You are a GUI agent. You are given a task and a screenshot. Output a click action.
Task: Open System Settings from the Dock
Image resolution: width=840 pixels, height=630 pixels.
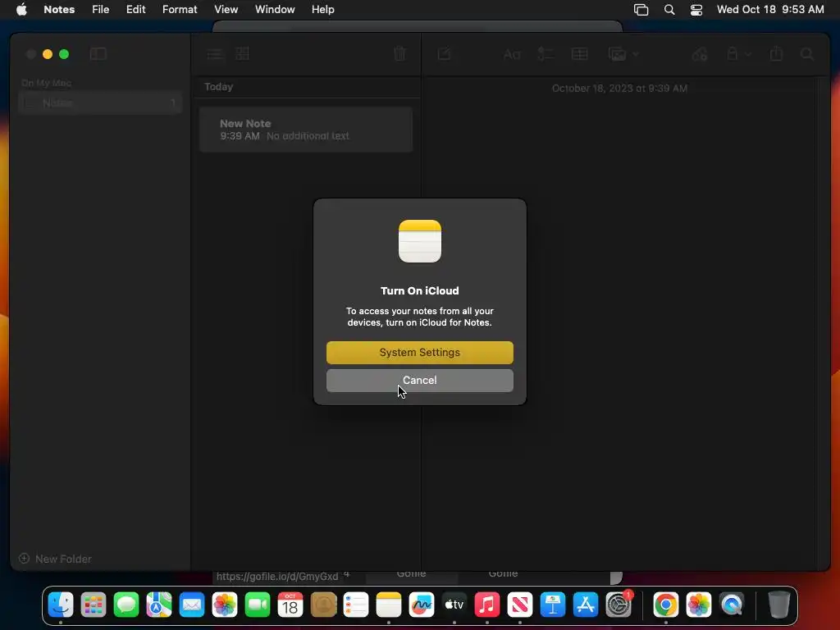point(619,605)
